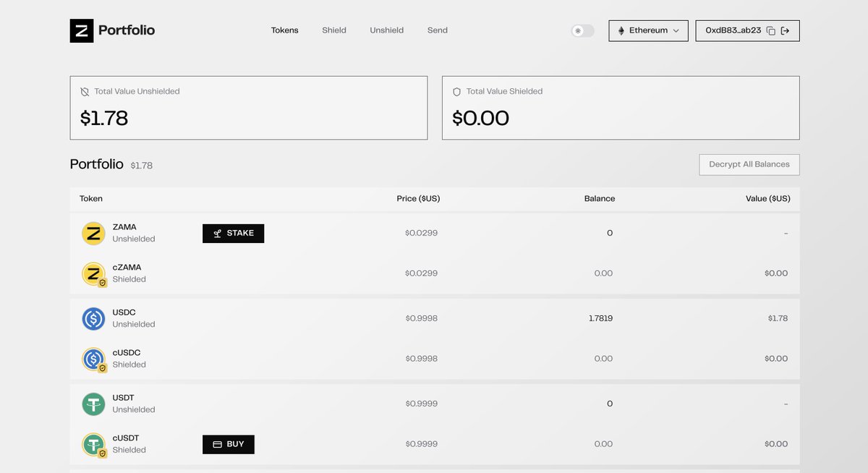Click the disconnect wallet icon
Image resolution: width=868 pixels, height=473 pixels.
pyautogui.click(x=785, y=31)
